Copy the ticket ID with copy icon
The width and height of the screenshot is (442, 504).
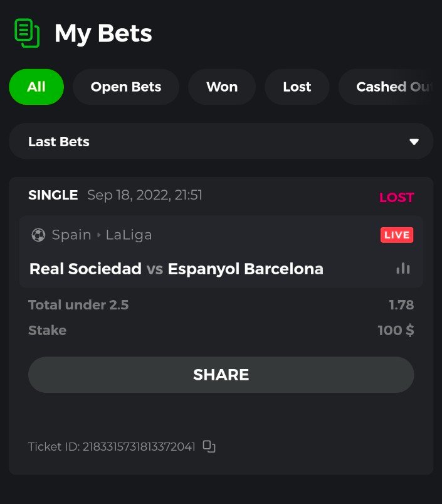[x=209, y=447]
